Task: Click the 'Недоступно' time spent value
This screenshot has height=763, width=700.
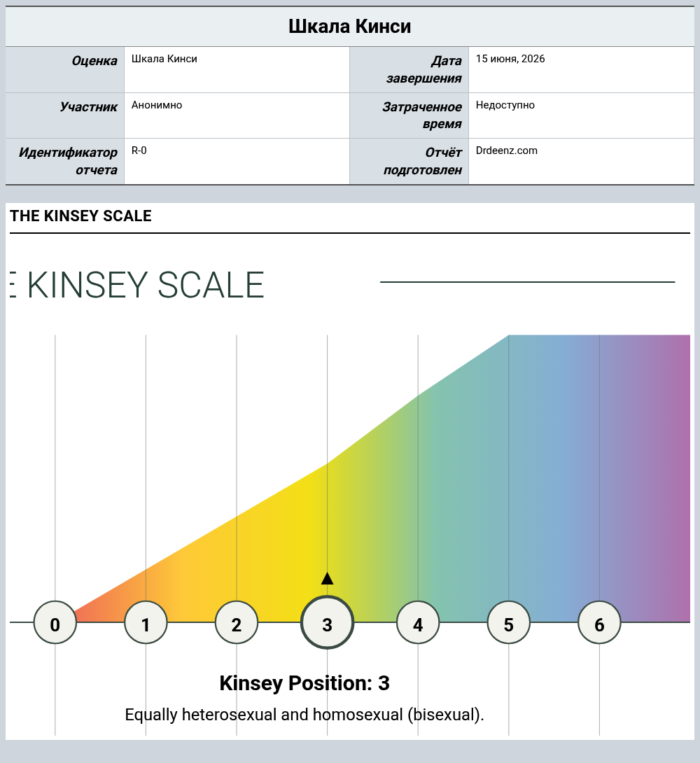Action: (x=505, y=105)
